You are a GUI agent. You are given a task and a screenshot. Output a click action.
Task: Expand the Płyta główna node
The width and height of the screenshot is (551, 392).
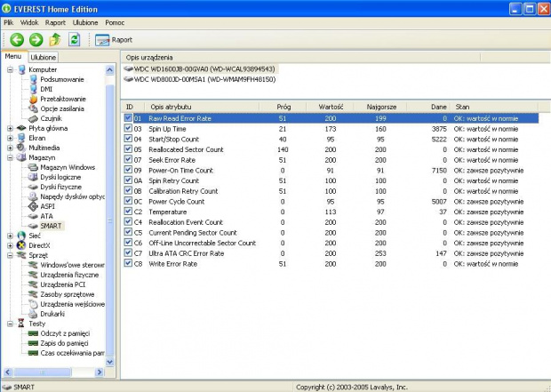click(x=10, y=128)
